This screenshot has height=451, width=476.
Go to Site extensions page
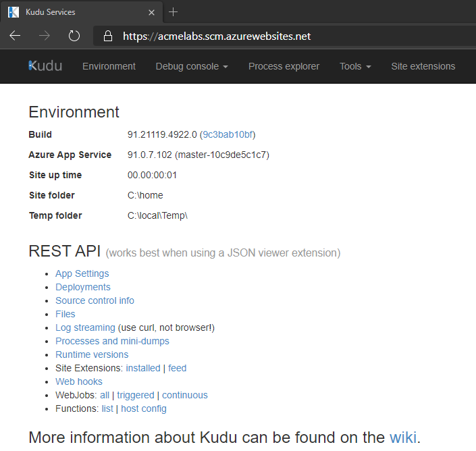coord(423,66)
